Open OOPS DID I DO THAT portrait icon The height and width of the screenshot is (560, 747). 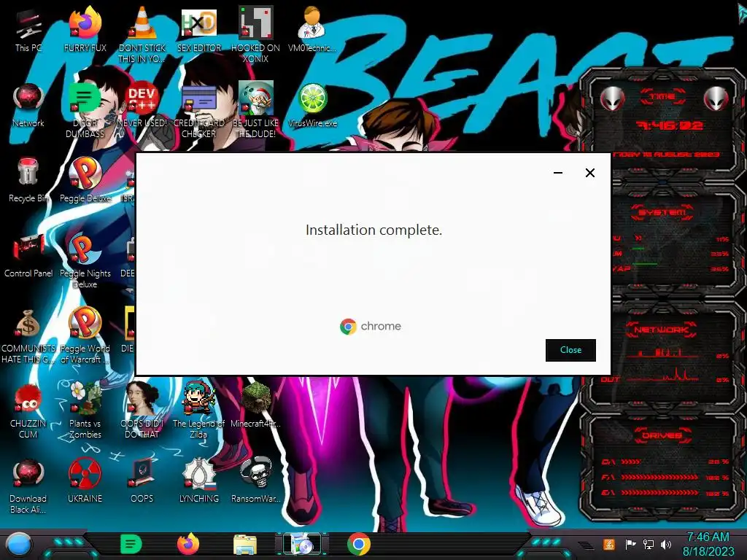point(142,411)
